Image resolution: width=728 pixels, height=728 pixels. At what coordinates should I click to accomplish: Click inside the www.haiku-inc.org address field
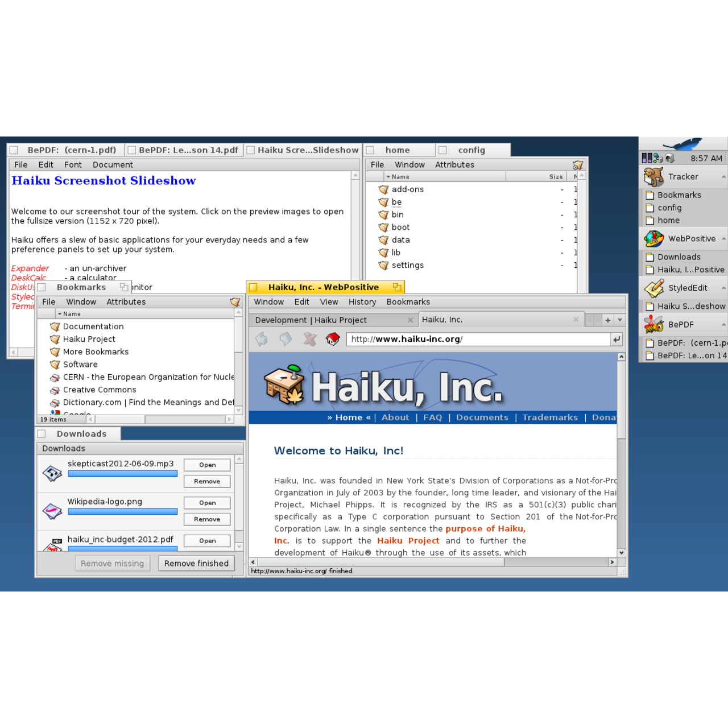(455, 339)
